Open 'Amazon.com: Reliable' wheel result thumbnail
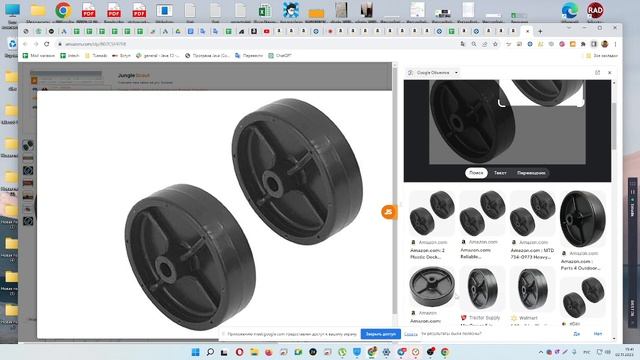Screen dimensions: 640x360 tap(482, 213)
